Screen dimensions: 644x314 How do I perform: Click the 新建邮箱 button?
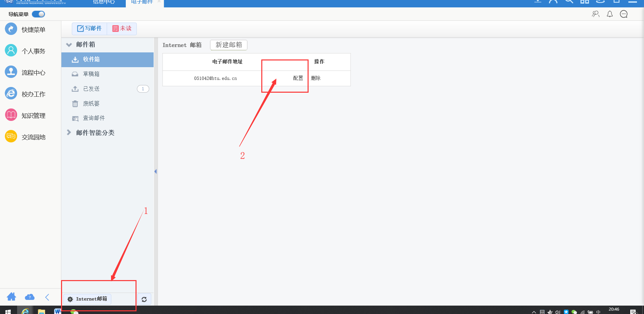coord(229,45)
